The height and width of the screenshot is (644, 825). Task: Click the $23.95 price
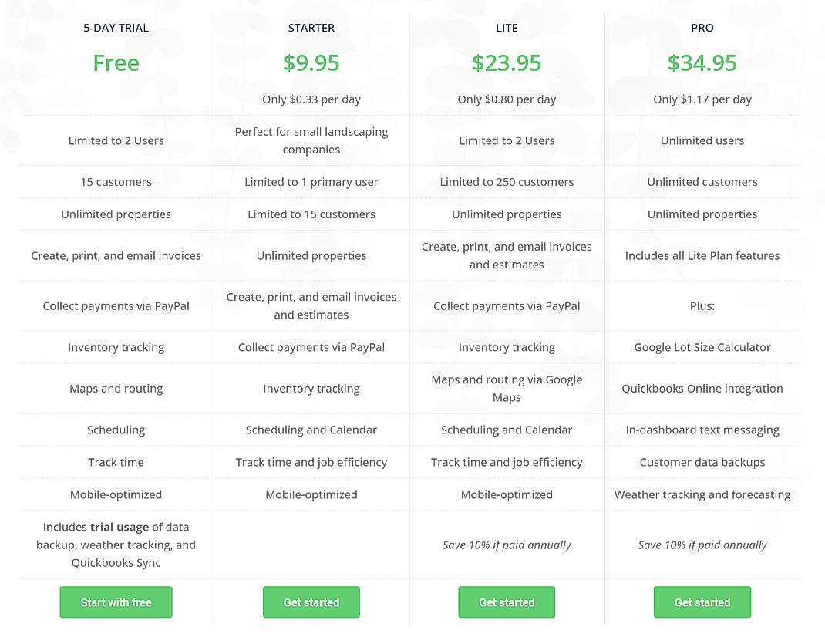507,63
